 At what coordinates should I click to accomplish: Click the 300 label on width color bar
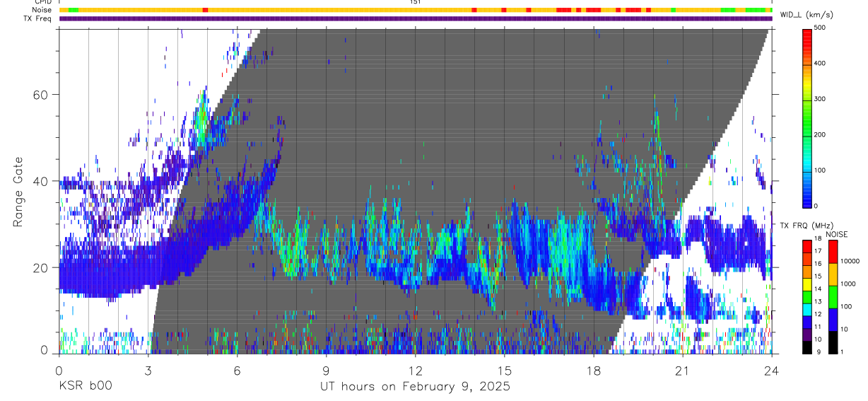pos(821,99)
